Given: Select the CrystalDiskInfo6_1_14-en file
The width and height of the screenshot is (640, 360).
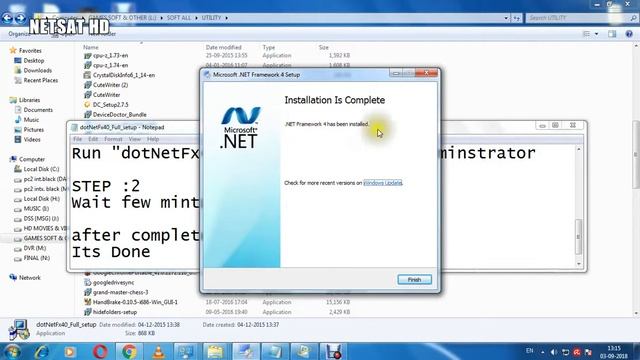Looking at the screenshot, I should click(124, 75).
